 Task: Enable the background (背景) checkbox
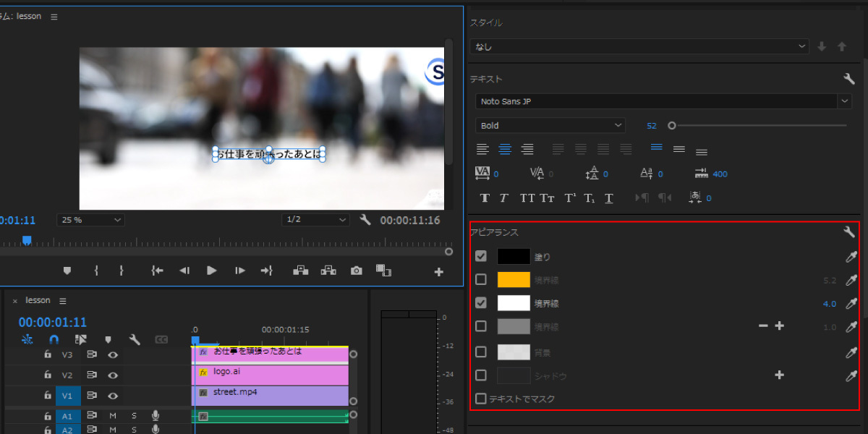pos(481,352)
